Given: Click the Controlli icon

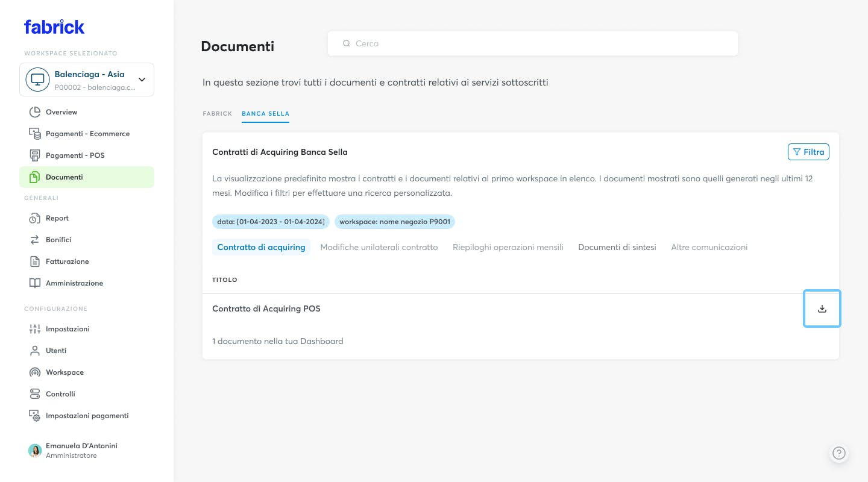Looking at the screenshot, I should coord(35,394).
